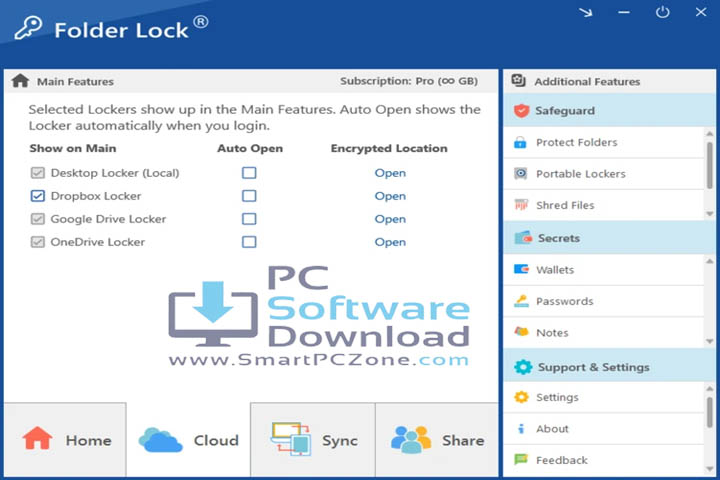The height and width of the screenshot is (480, 720).
Task: Click Secrets list scroll up arrow
Action: pos(709,261)
